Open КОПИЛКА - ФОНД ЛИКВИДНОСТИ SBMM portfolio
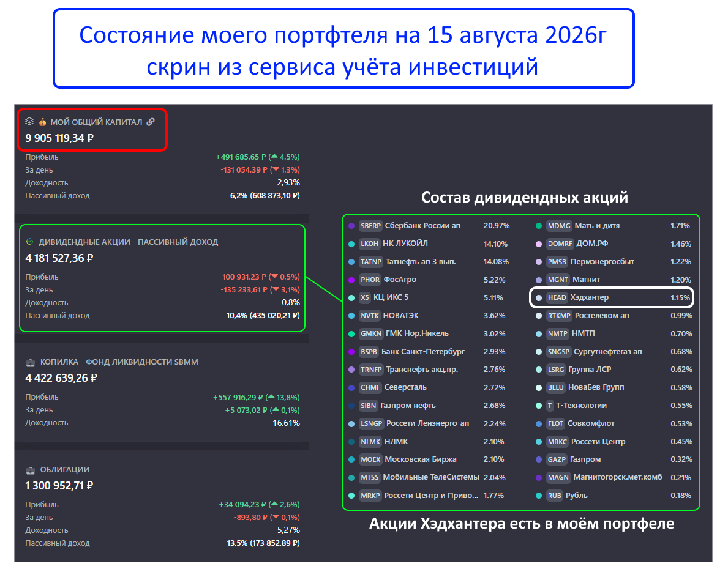Screen dimensions: 728x580 click(119, 362)
